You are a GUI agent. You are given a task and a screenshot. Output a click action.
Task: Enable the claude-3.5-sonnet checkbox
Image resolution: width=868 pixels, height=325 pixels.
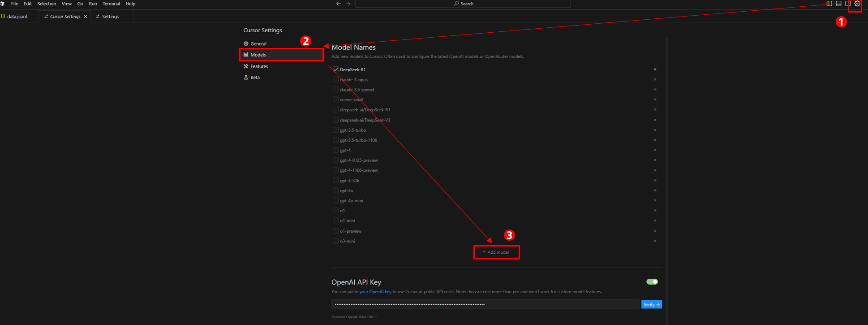[335, 90]
